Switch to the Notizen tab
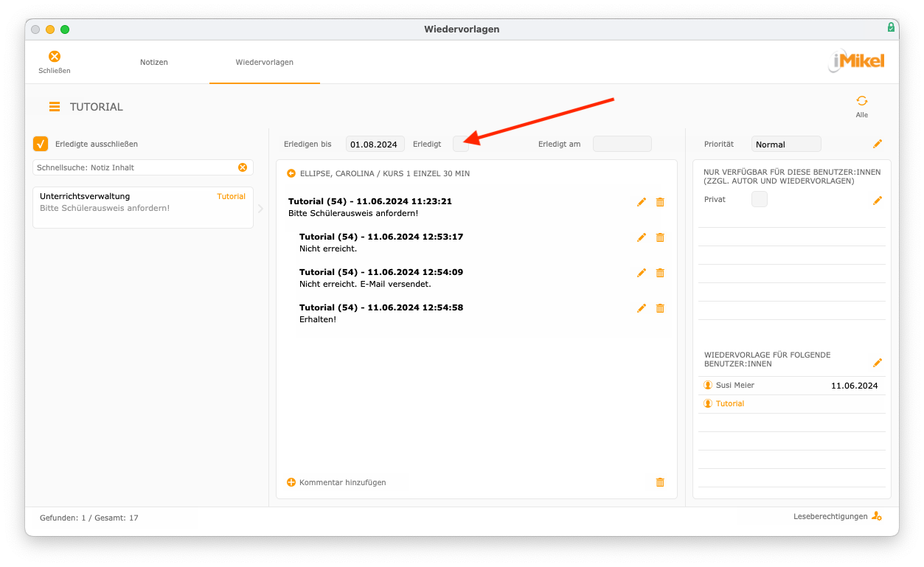Screen dimensions: 924x567 tap(154, 62)
